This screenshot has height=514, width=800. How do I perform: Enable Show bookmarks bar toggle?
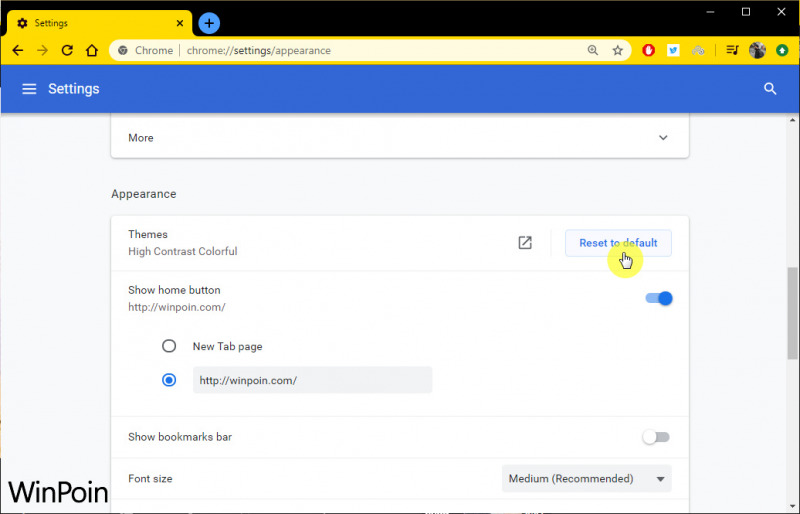pos(656,437)
